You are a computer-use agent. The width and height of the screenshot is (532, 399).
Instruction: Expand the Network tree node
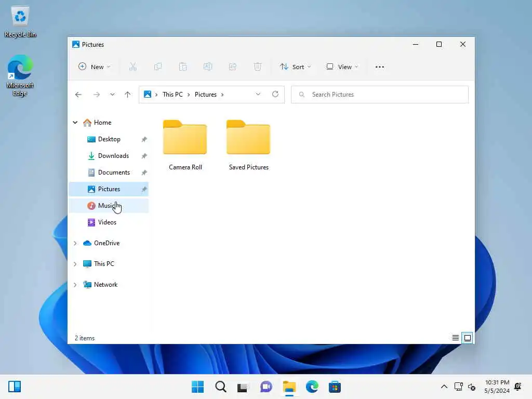75,285
